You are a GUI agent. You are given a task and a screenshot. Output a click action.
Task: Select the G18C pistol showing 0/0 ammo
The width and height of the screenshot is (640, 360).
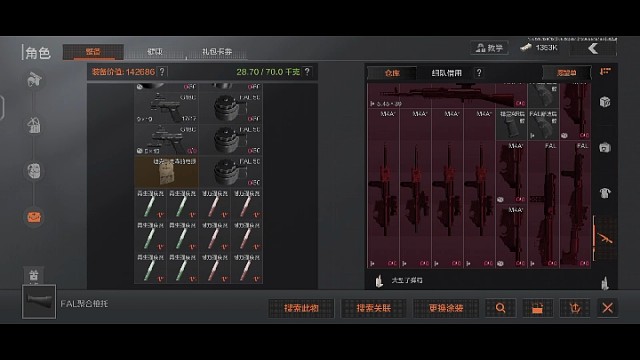tap(167, 140)
